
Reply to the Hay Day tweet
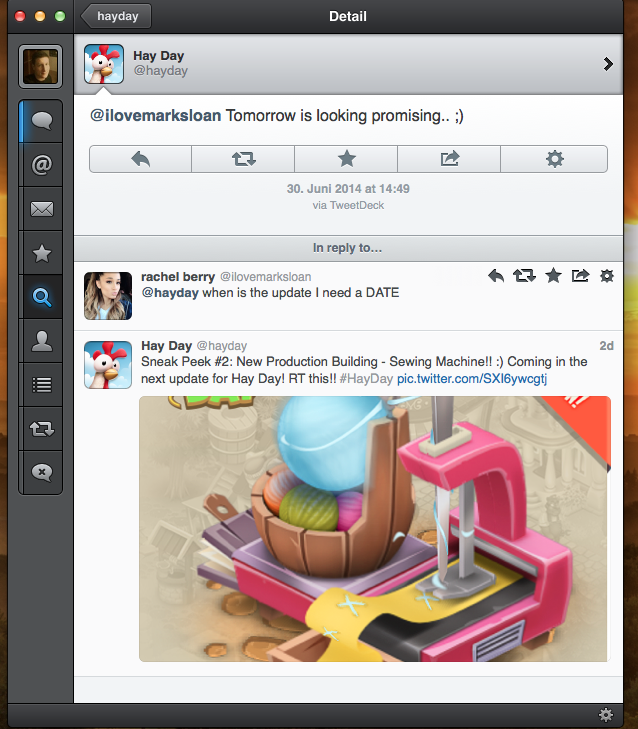(x=140, y=159)
